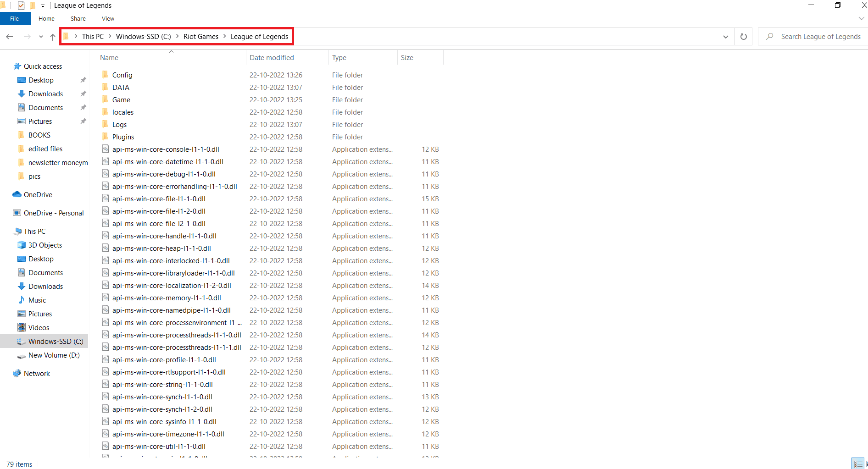
Task: Click 'Windows-SSD (C:)' in the breadcrumb
Action: point(143,37)
